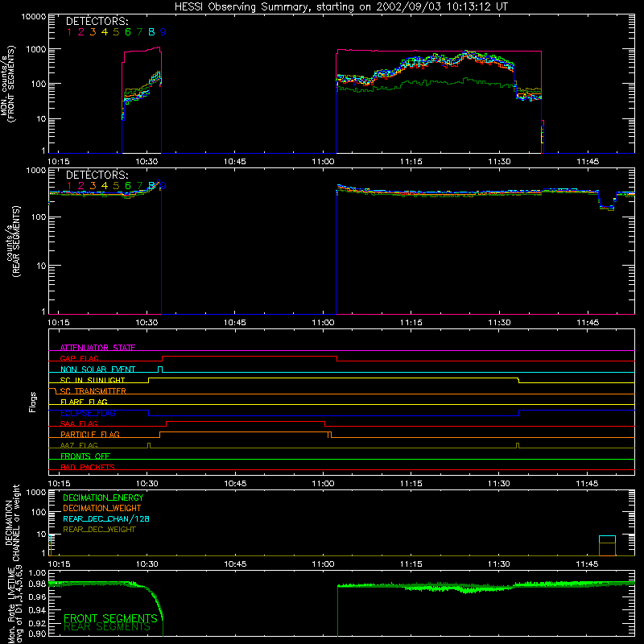Screen dimensions: 644x644
Task: Click 11:00 time tick under Flags panel
Action: (324, 484)
